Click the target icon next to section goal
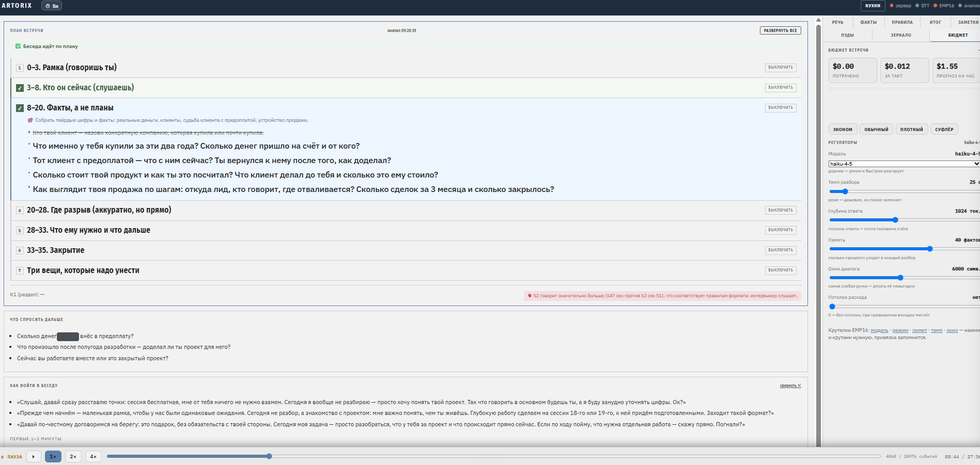 30,120
